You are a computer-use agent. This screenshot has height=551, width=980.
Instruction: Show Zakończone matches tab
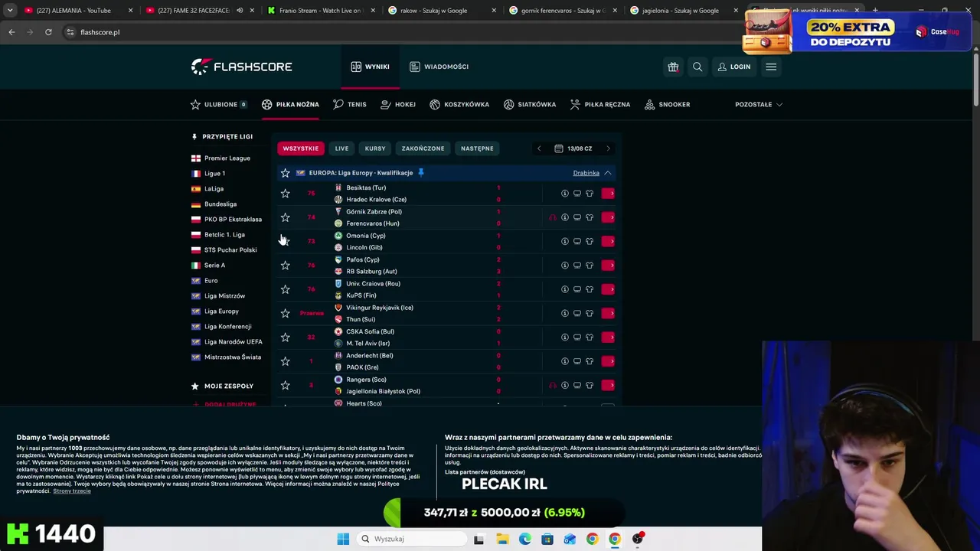[423, 148]
